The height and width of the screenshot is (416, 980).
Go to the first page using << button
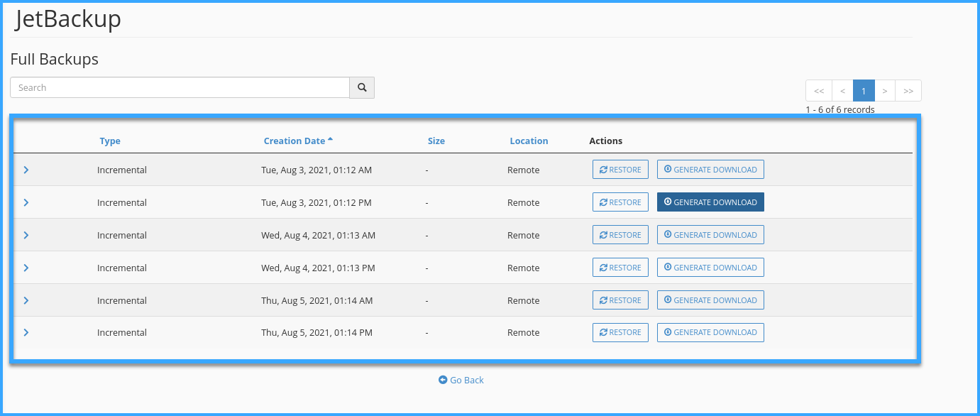tap(818, 91)
